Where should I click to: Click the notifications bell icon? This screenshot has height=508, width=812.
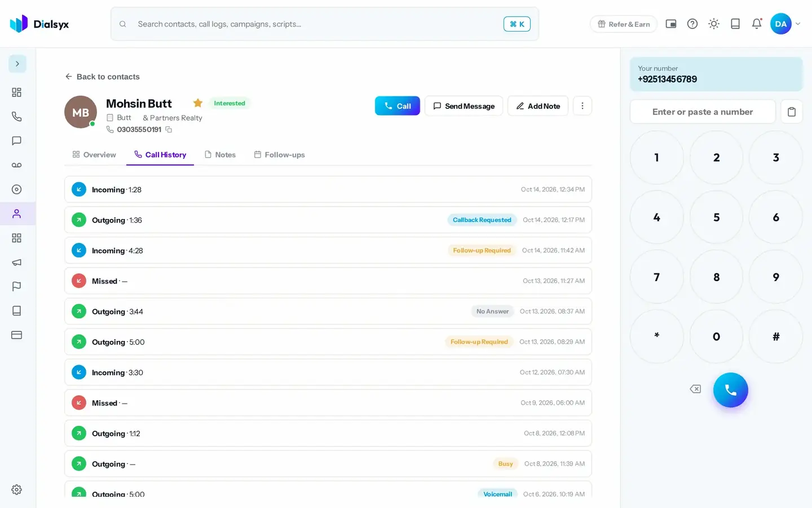pos(757,24)
